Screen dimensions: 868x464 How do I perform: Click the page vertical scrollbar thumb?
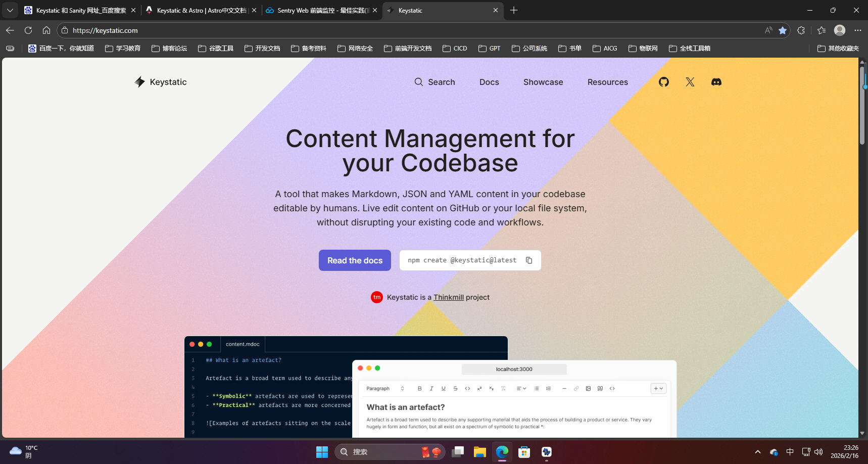863,105
